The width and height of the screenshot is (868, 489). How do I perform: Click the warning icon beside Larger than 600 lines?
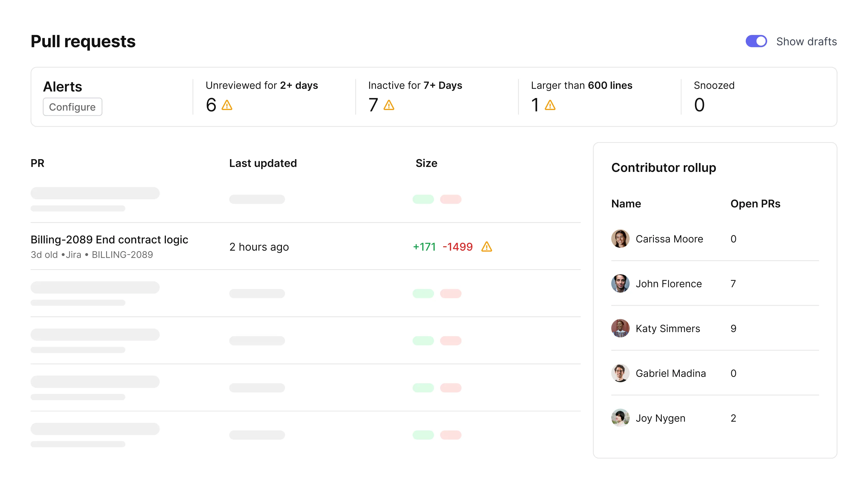coord(550,105)
